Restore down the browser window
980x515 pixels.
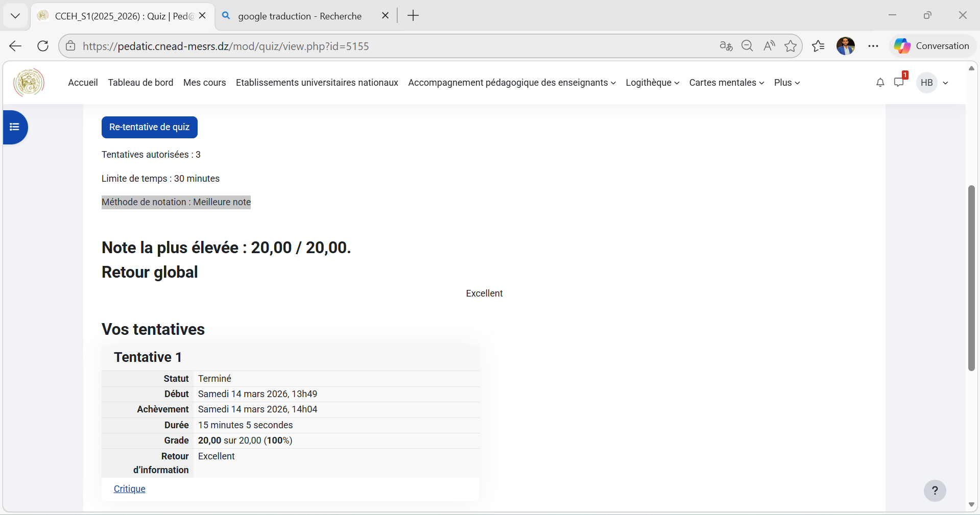tap(927, 15)
